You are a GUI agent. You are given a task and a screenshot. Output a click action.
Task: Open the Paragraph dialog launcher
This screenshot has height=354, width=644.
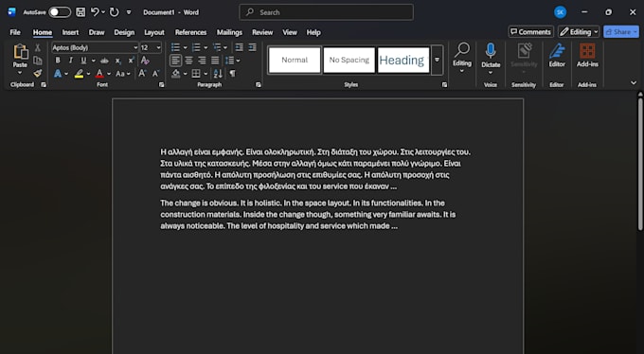(x=259, y=84)
